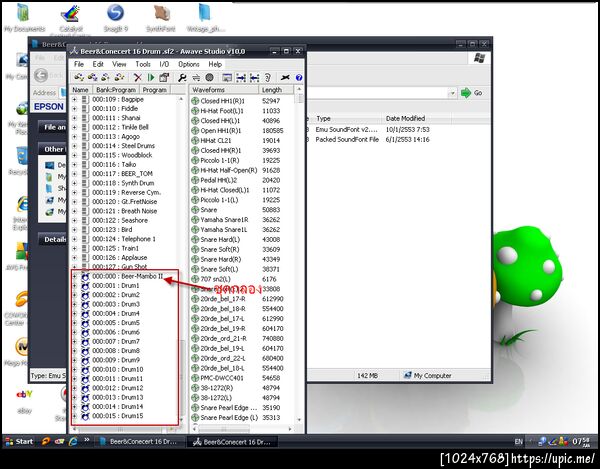Click the keyboard icon beside Steel Drums
Viewport: 600px width, 469px height.
[x=85, y=146]
